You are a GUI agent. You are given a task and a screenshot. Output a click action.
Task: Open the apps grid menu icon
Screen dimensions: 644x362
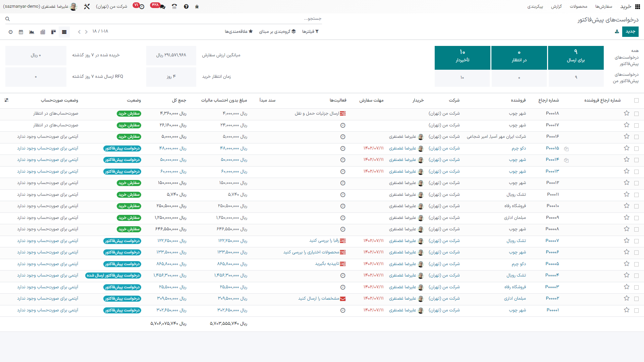[637, 6]
